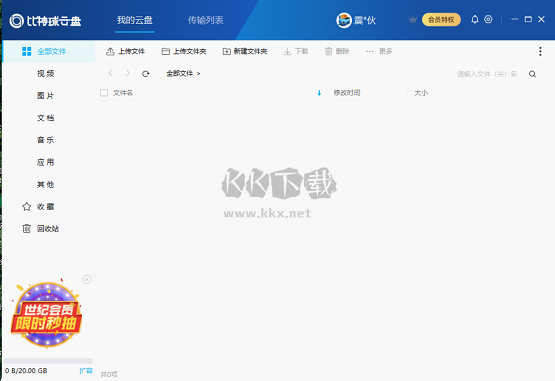Open the 图片 category
Viewport: 555px width, 381px height.
[46, 96]
